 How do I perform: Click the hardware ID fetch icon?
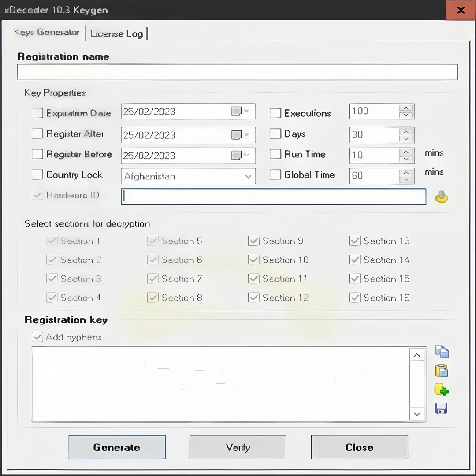click(441, 197)
